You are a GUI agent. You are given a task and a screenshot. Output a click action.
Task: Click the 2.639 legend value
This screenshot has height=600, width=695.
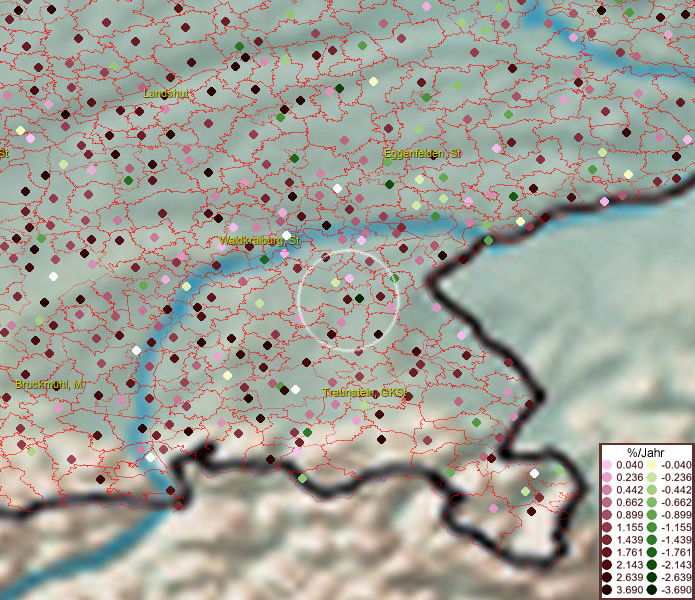click(x=629, y=577)
